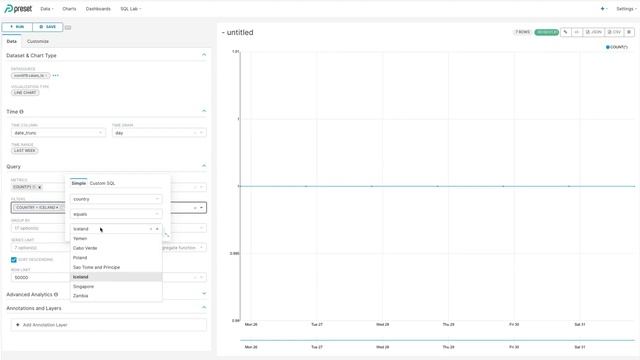
Task: Open the Settings menu
Action: pyautogui.click(x=626, y=9)
